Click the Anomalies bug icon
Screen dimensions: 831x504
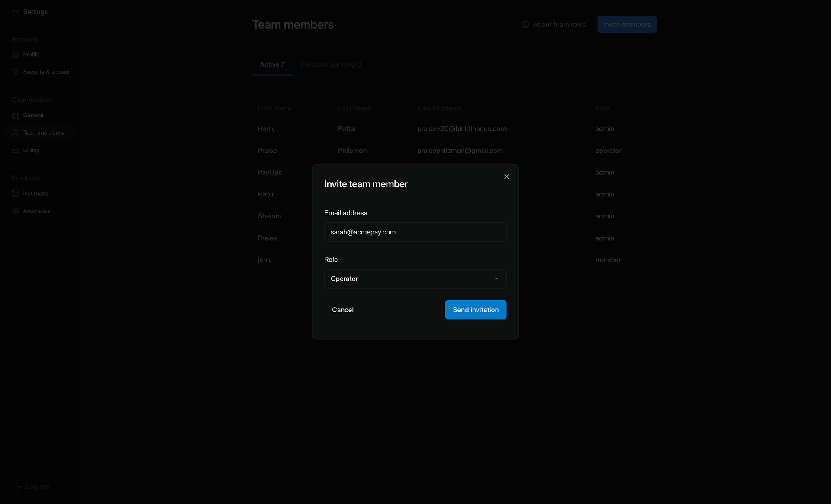tap(16, 211)
